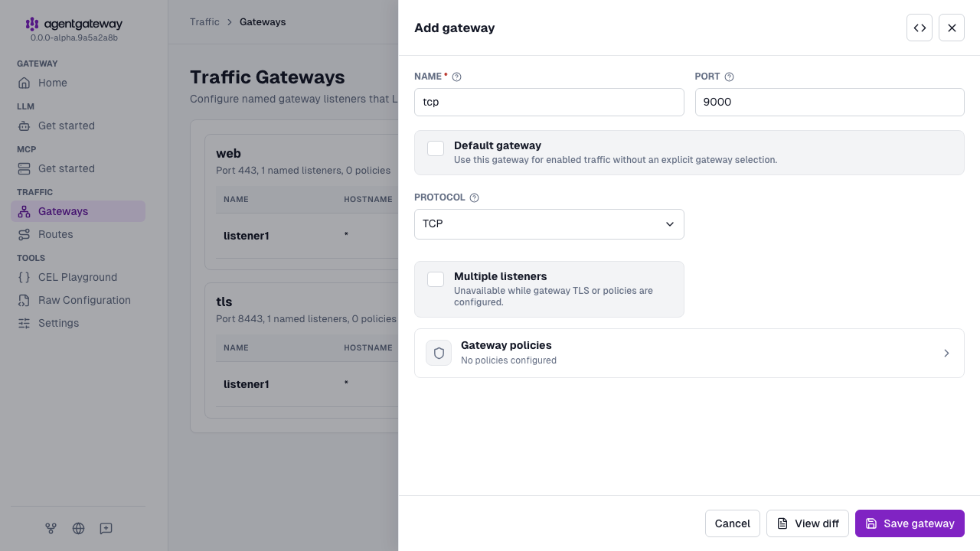
Task: Click the help icon next to NAME
Action: (x=457, y=77)
